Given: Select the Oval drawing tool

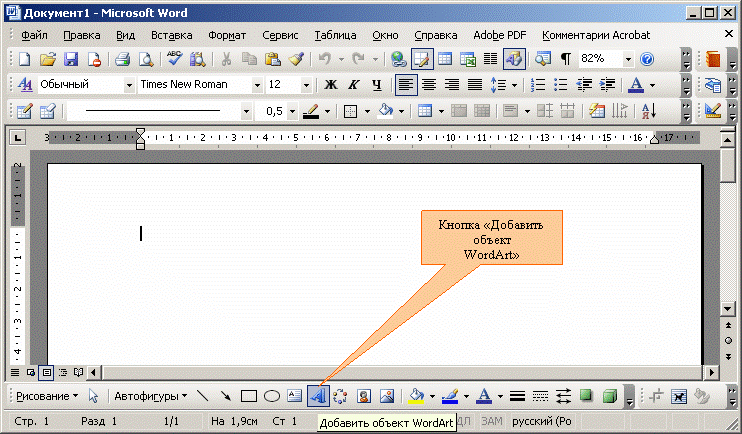Looking at the screenshot, I should 272,396.
